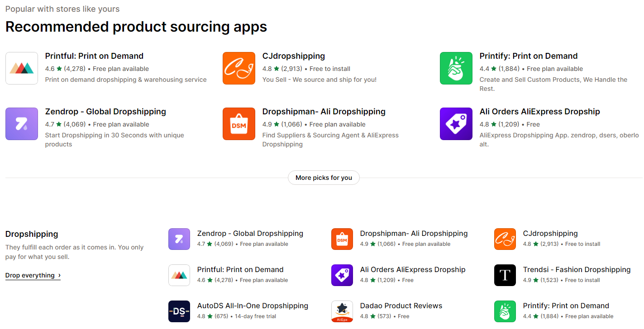Open Dadao Product Reviews icon
The image size is (644, 329).
coord(342,311)
